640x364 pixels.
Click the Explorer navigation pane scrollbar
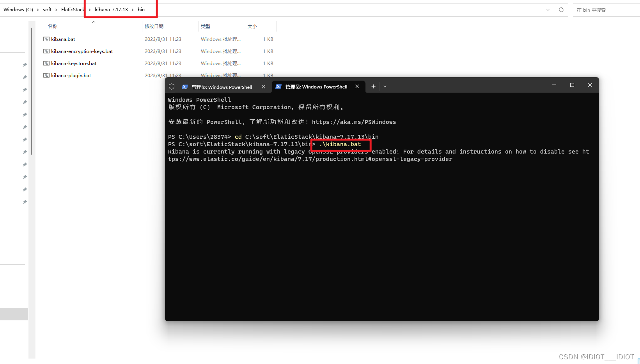point(32,92)
